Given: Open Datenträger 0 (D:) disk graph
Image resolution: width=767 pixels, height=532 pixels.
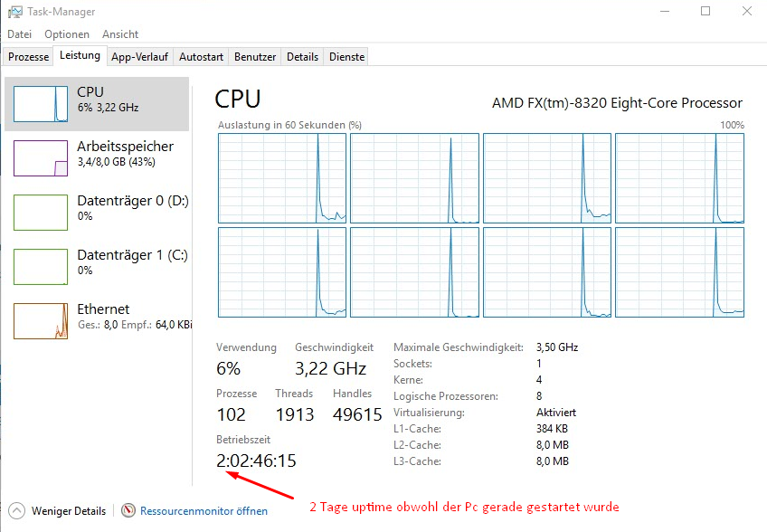Looking at the screenshot, I should point(41,213).
